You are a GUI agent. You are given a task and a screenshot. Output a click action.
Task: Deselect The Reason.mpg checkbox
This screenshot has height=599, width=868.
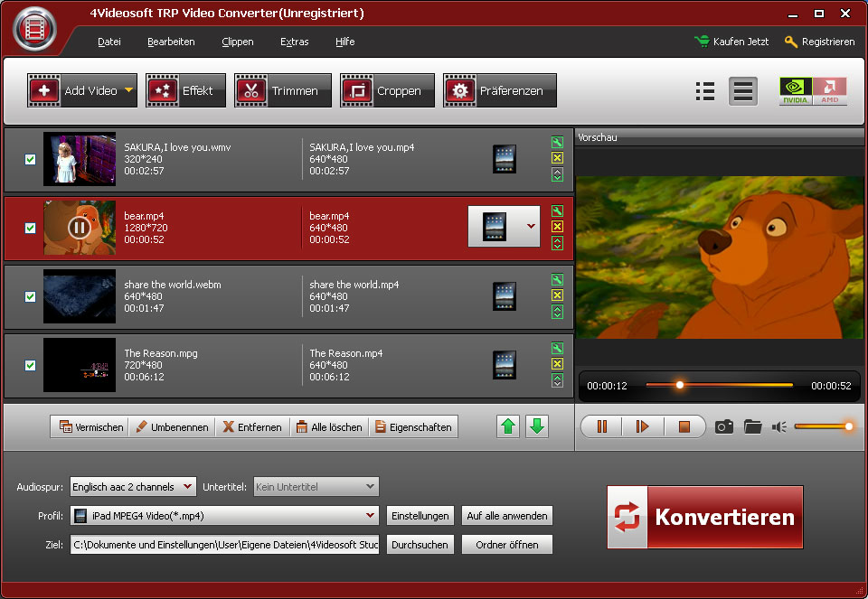30,365
